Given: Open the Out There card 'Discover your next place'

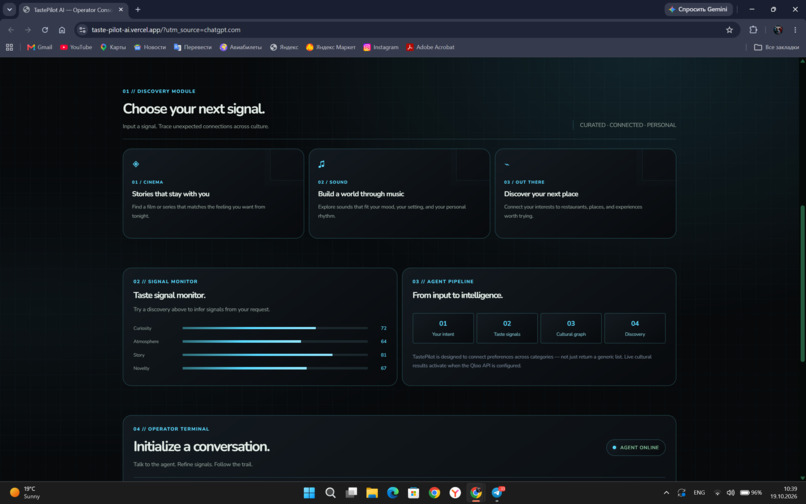Looking at the screenshot, I should point(585,193).
